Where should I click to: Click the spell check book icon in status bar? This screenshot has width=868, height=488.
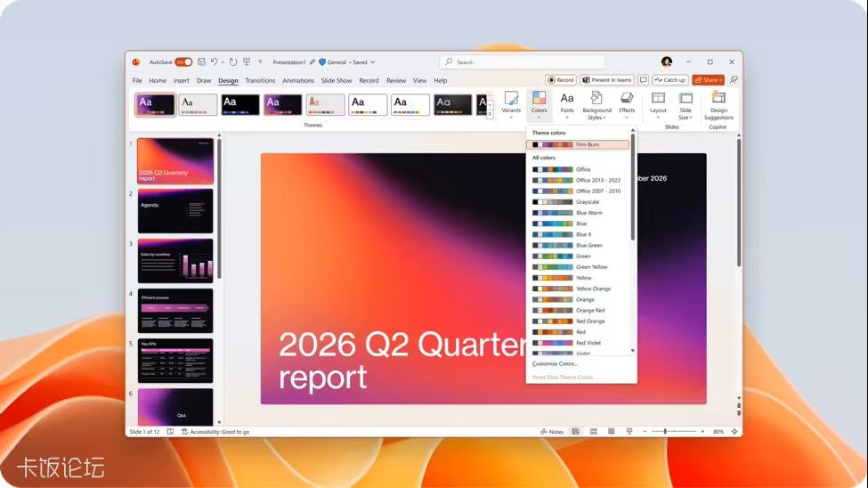[171, 432]
